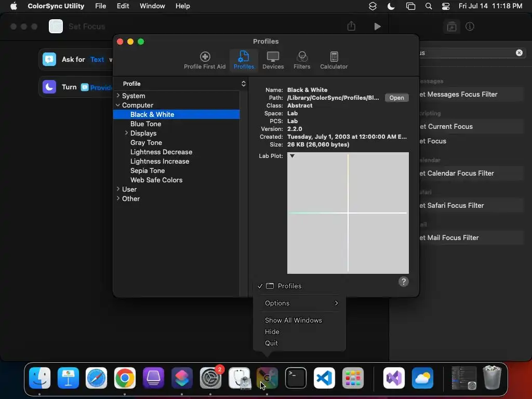The width and height of the screenshot is (532, 399).
Task: Click the Focus moon icon in menu bar
Action: click(x=391, y=6)
